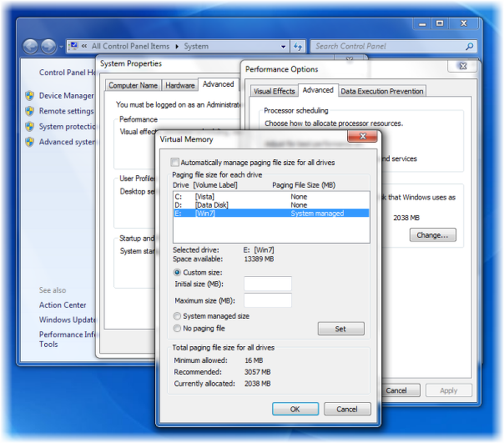Select the No paging file option
Screen dimensions: 504x443
pyautogui.click(x=177, y=328)
